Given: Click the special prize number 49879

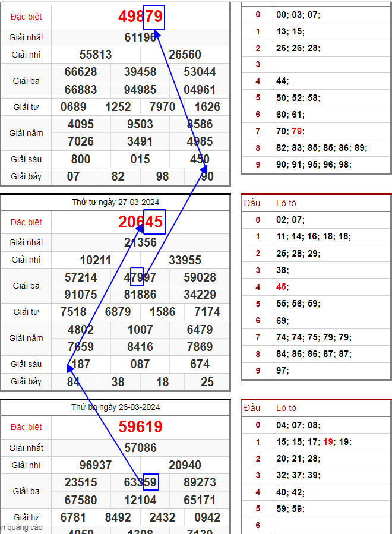Looking at the screenshot, I should tap(140, 17).
